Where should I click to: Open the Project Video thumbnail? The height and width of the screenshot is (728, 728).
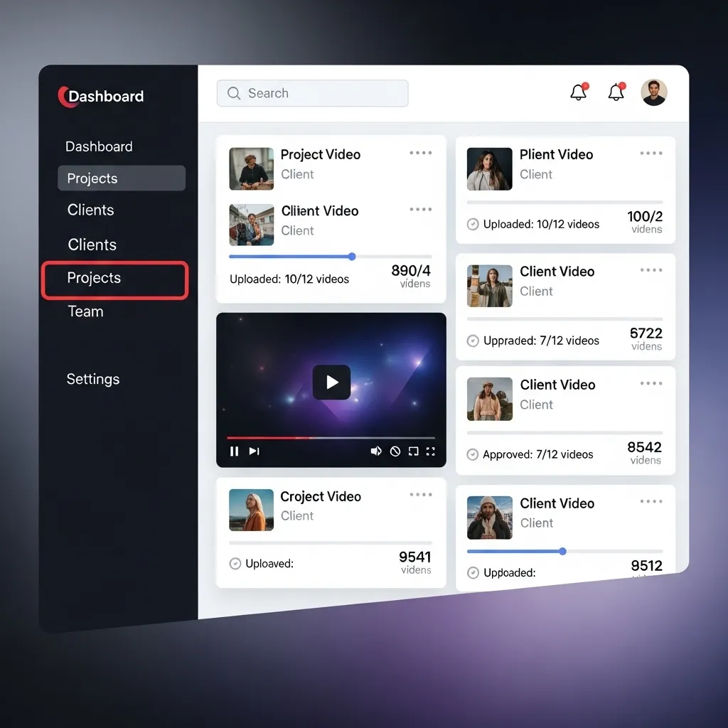[251, 169]
